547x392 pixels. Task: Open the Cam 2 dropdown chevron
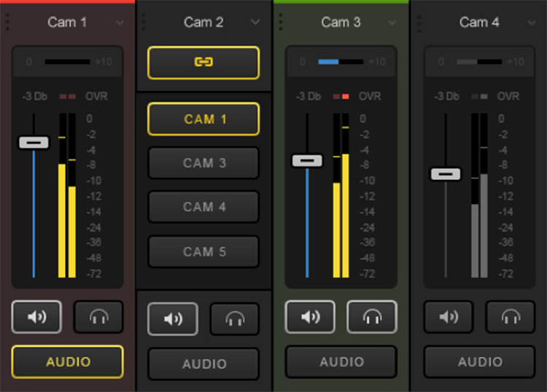coord(255,23)
